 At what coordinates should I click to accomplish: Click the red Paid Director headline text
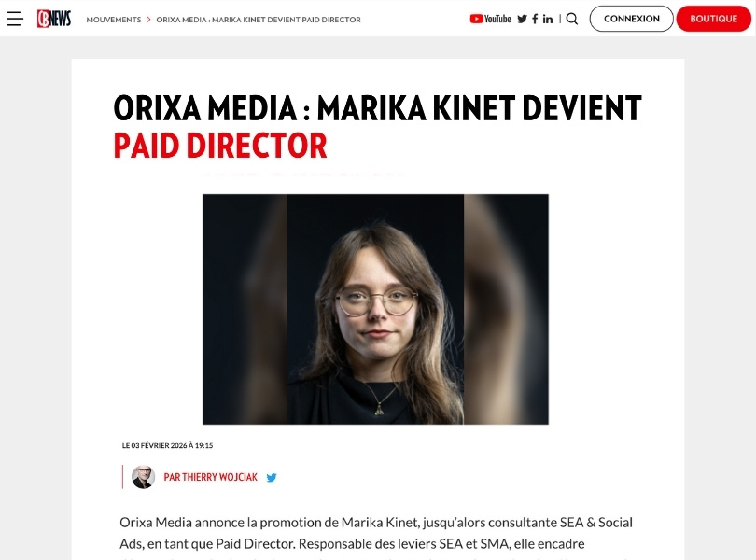(220, 146)
